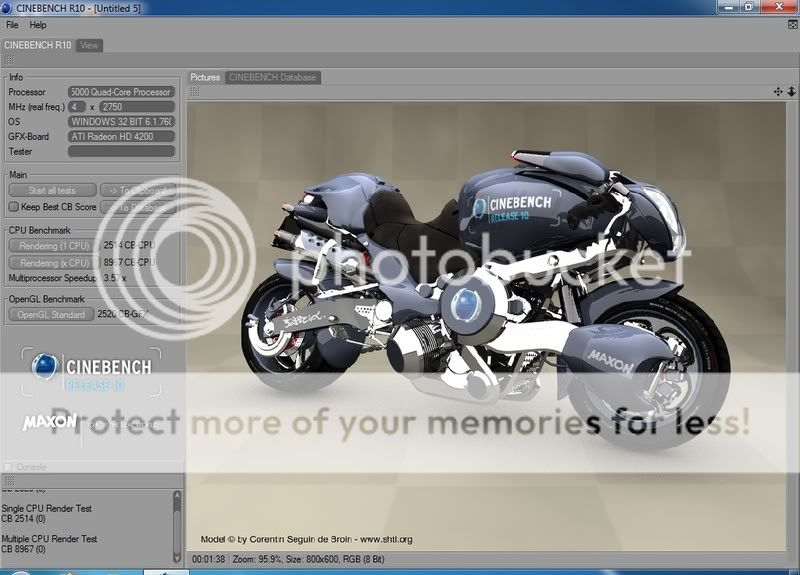Click the OS field showing WINDOWS 32 BIT
This screenshot has height=575, width=800.
121,121
